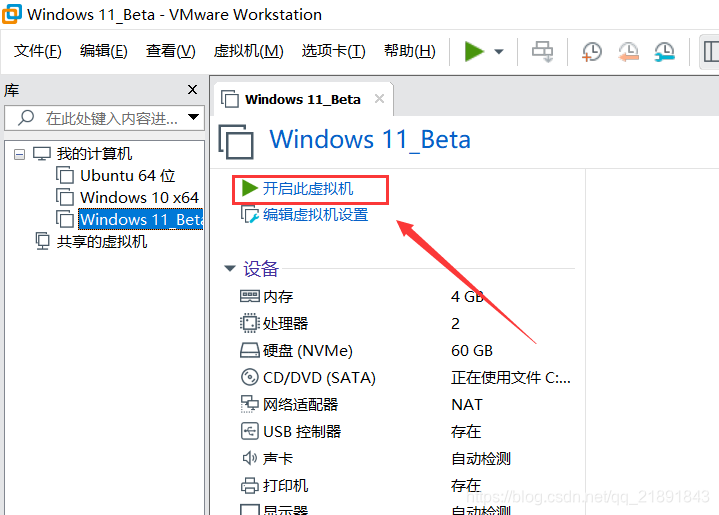Toggle the library sidebar view icon
Viewport: 719px width, 515px height.
coord(711,51)
